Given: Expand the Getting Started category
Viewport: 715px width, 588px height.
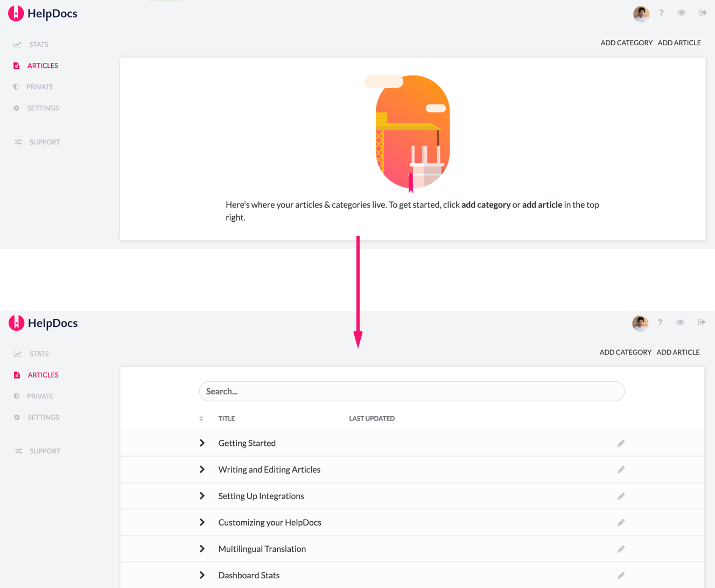Looking at the screenshot, I should tap(202, 443).
